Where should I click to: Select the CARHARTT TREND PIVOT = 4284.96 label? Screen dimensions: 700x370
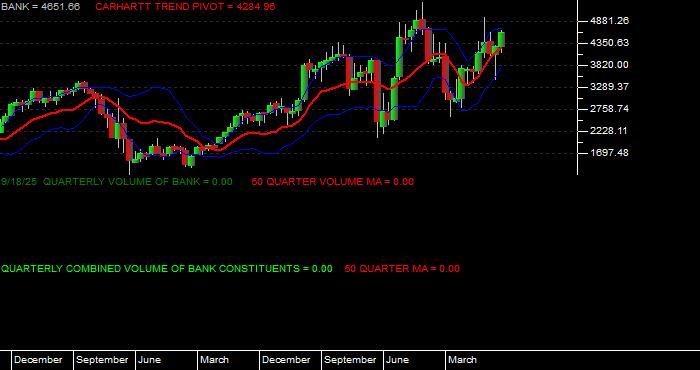185,7
